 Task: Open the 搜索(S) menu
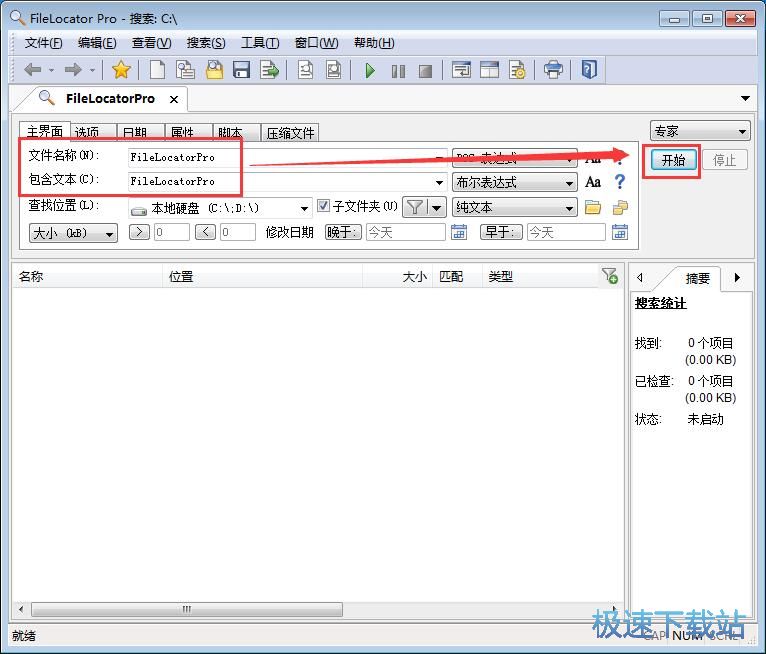pos(206,43)
